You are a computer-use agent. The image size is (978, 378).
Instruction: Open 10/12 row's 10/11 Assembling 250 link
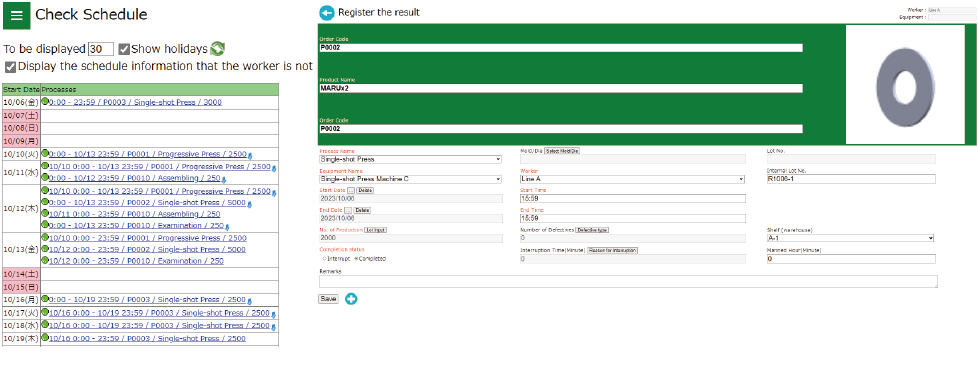tap(135, 214)
